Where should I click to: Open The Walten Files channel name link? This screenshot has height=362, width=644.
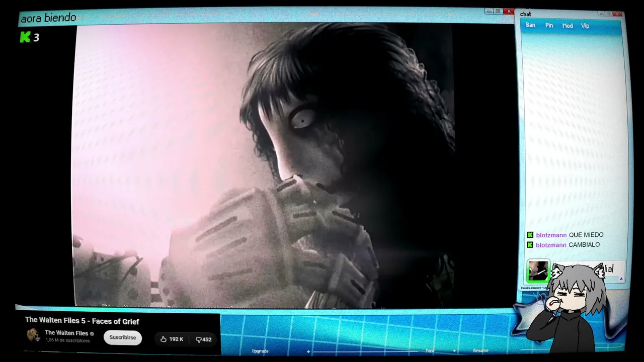(x=66, y=333)
